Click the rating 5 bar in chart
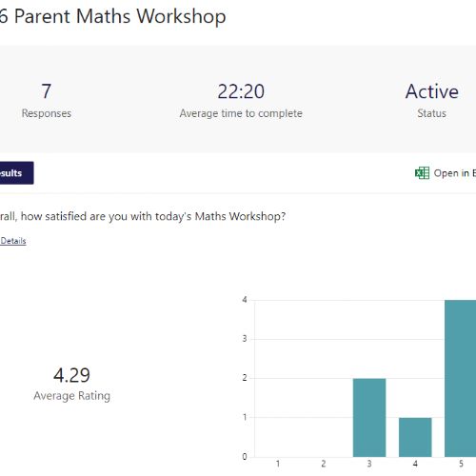Screen dimensions: 476x476 (461, 378)
